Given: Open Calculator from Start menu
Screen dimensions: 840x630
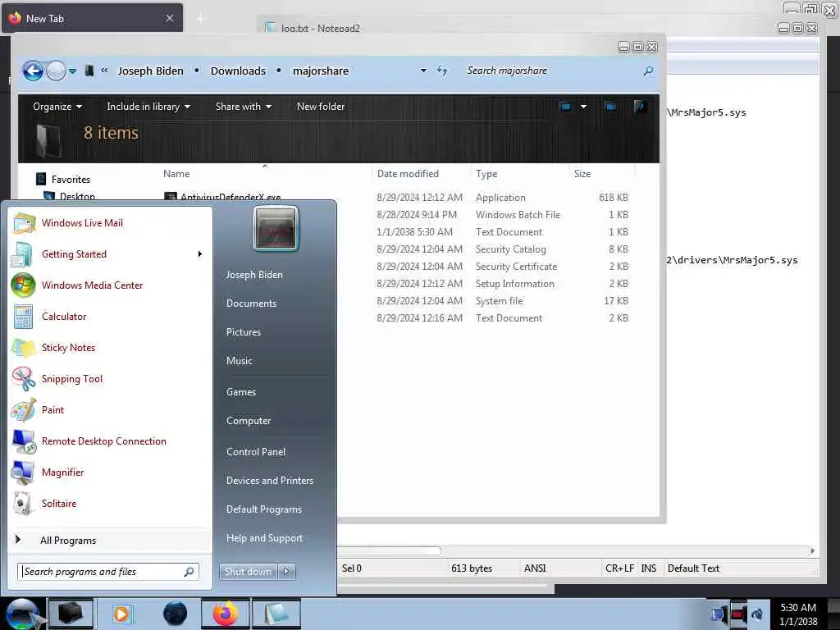Looking at the screenshot, I should point(109,316).
